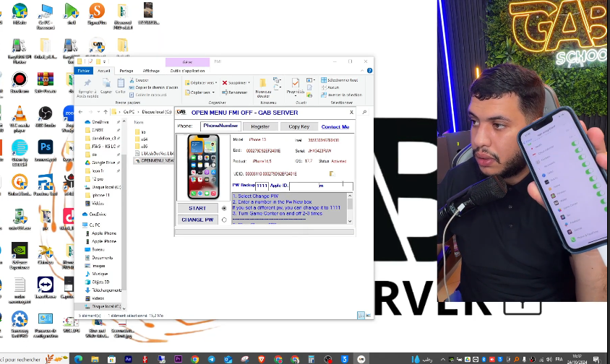This screenshot has height=364, width=610.
Task: Switch to the Accueil ribbon tab
Action: pos(104,71)
